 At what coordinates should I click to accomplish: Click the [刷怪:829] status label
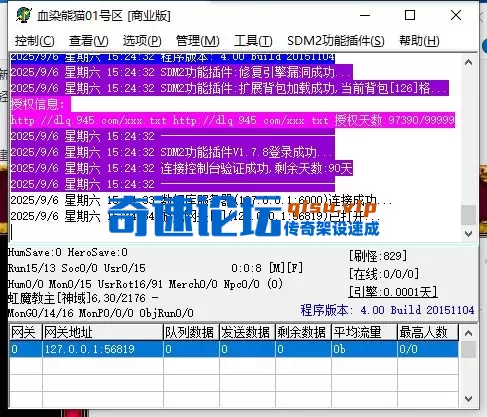378,256
